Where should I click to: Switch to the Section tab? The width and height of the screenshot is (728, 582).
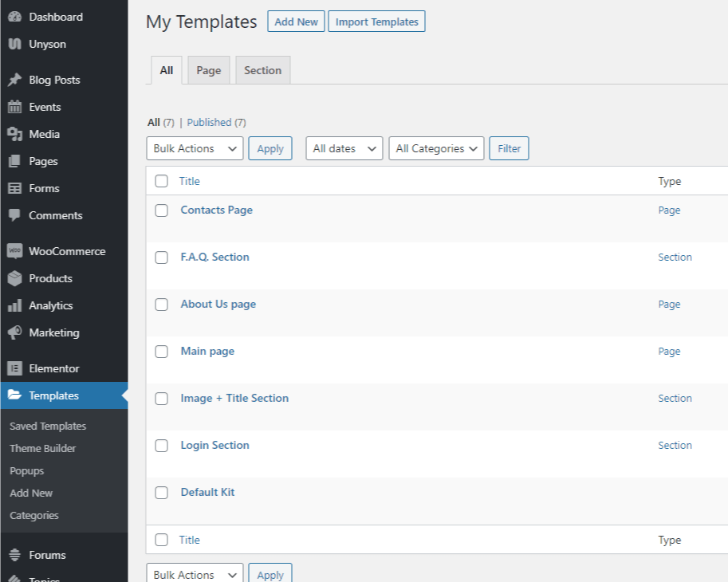263,70
